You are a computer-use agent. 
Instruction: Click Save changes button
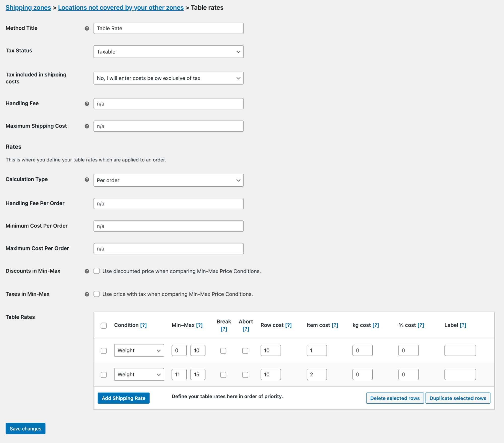[25, 428]
